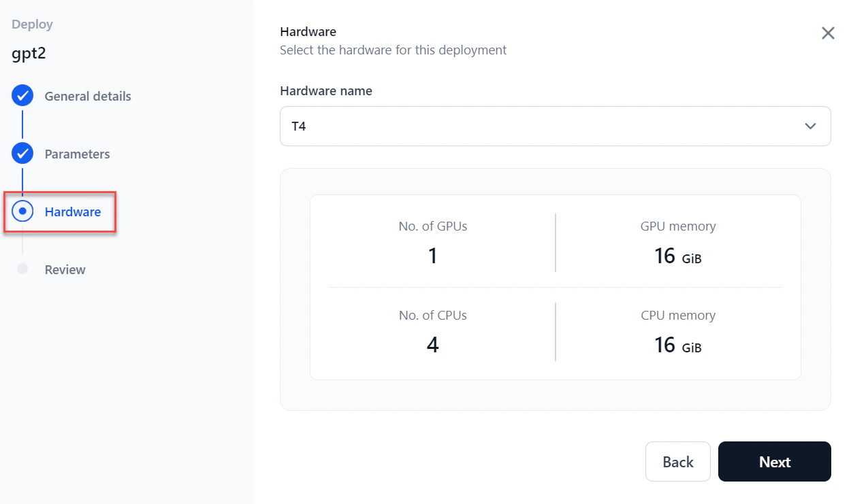Click the Back button

point(677,461)
